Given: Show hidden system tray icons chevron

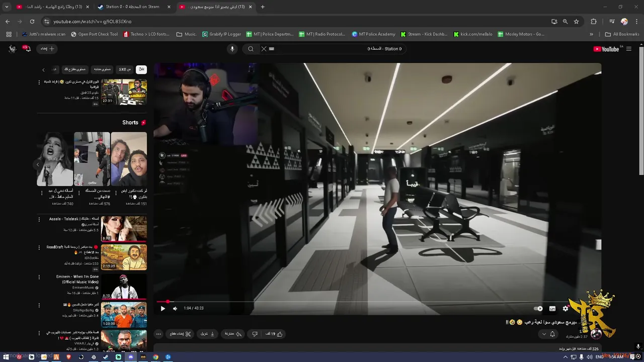Looking at the screenshot, I should coord(566,357).
